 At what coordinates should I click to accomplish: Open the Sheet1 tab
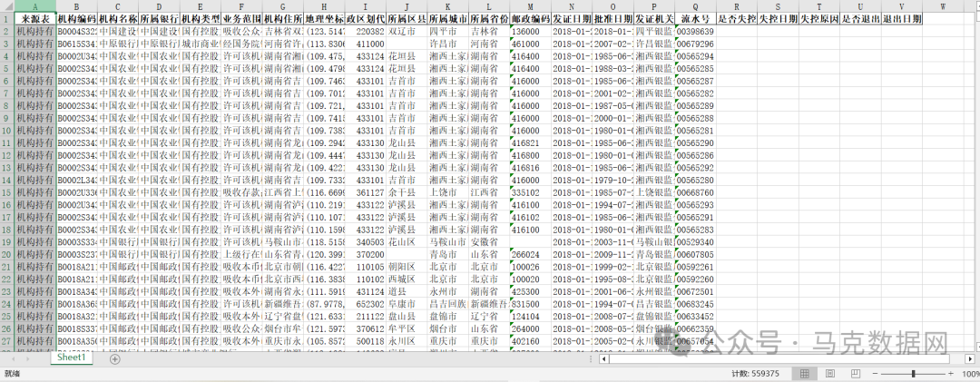(72, 358)
